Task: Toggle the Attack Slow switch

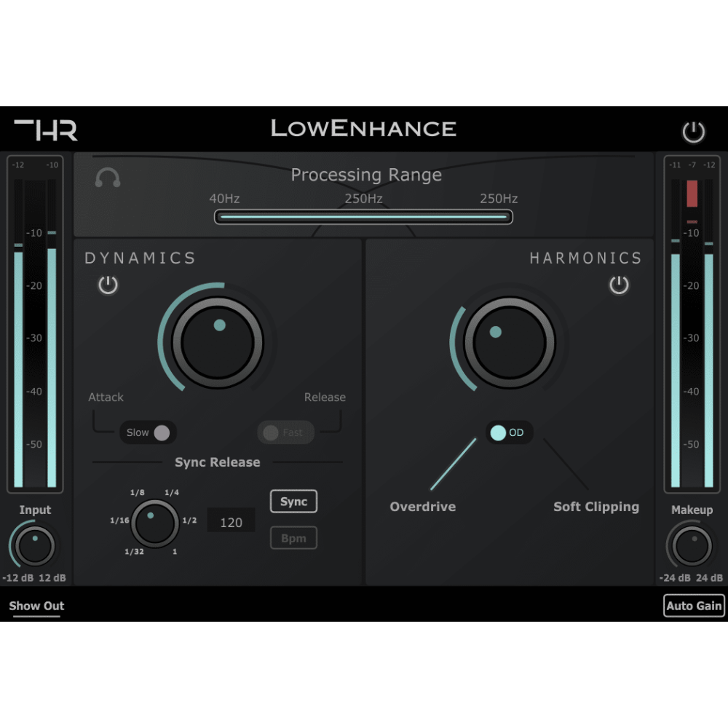Action: tap(149, 432)
